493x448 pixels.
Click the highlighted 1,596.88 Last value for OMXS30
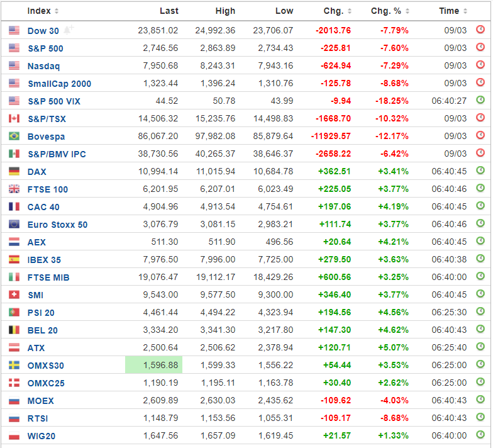153,365
